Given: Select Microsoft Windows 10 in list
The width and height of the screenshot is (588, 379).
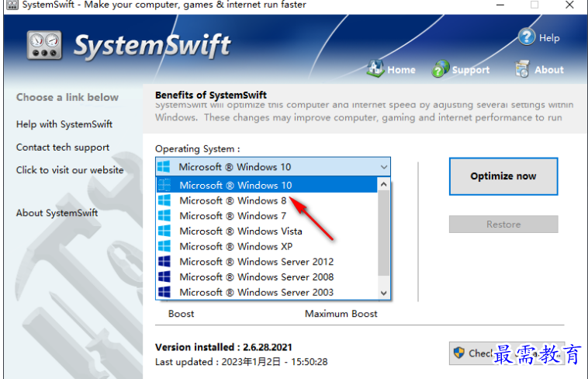Looking at the screenshot, I should (x=267, y=185).
